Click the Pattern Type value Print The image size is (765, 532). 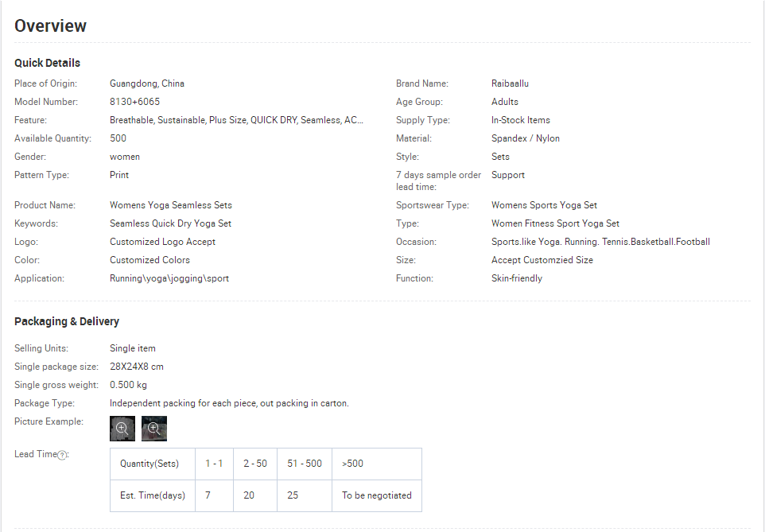coord(119,175)
